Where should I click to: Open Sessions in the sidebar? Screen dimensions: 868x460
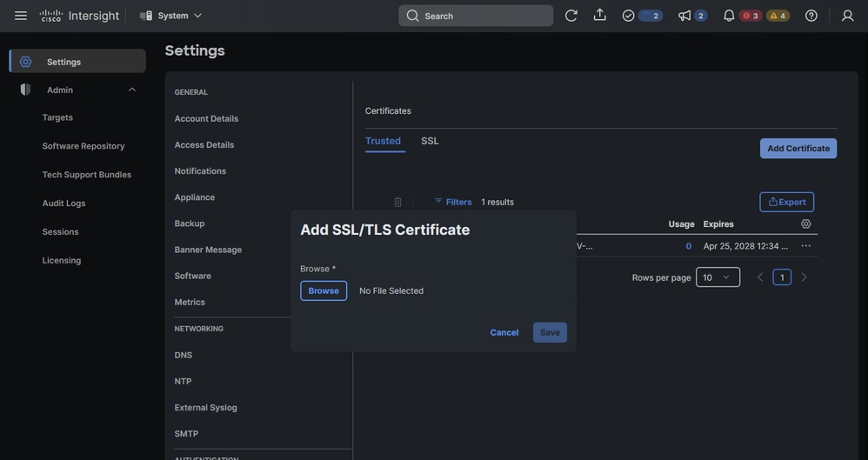click(x=60, y=231)
